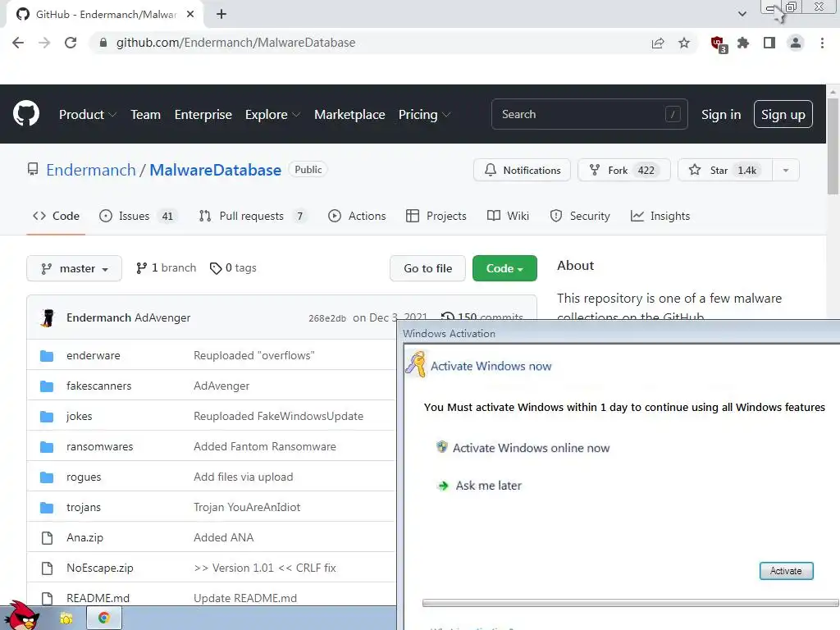Switch to the Security tab

click(x=580, y=216)
